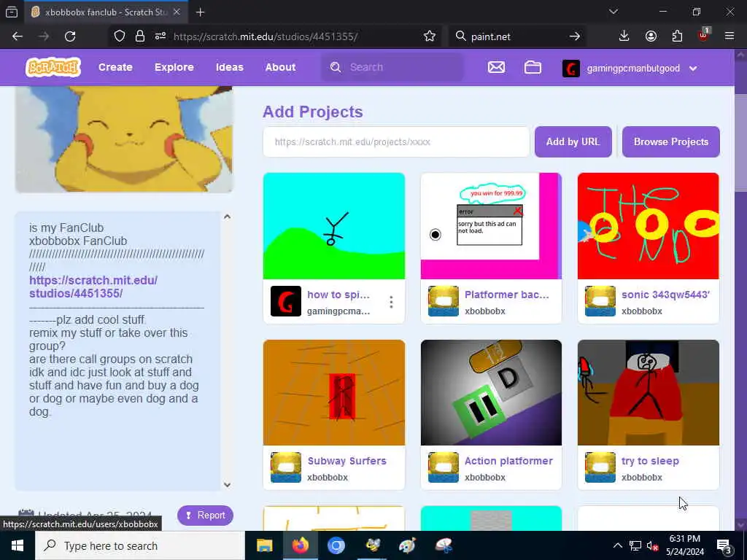The image size is (747, 560).
Task: Close the xbobbobx fanclub tab
Action: pyautogui.click(x=177, y=12)
